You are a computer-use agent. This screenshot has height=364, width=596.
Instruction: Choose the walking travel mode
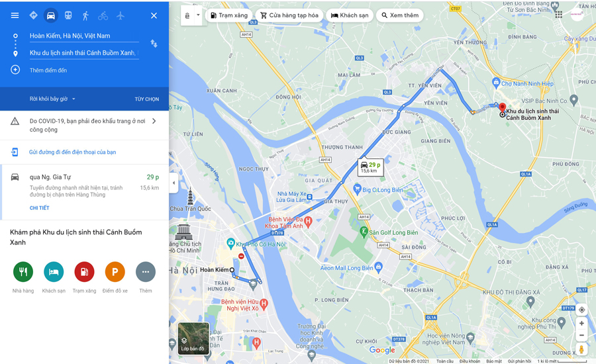(x=85, y=16)
